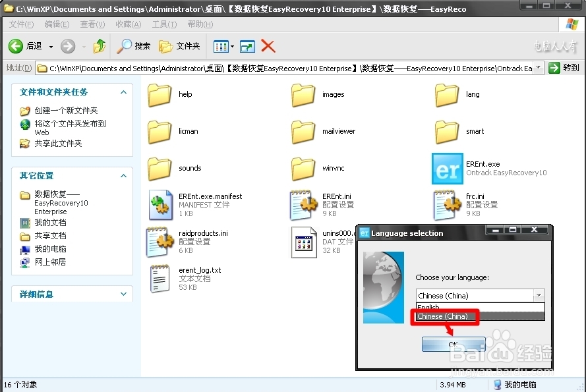Select the erent_log.txt text file icon
Viewport: 586px width, 392px height.
[x=160, y=279]
